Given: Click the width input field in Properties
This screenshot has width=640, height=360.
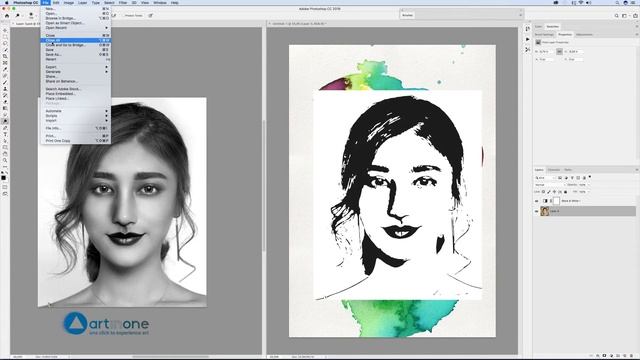Looking at the screenshot, I should point(546,52).
